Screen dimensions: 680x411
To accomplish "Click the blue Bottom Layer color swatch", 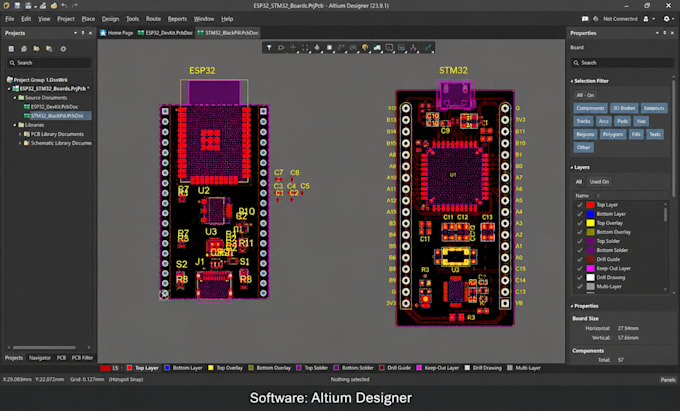I will (x=590, y=214).
